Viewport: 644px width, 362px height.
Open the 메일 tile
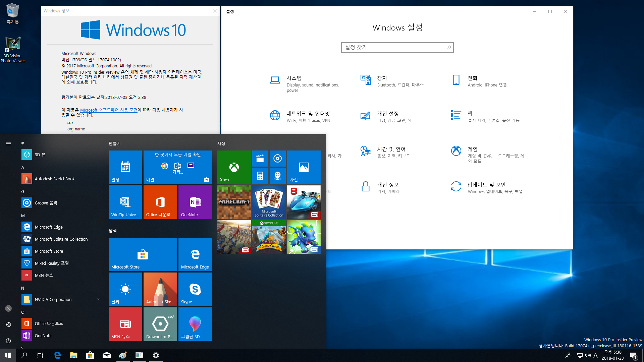(x=178, y=167)
